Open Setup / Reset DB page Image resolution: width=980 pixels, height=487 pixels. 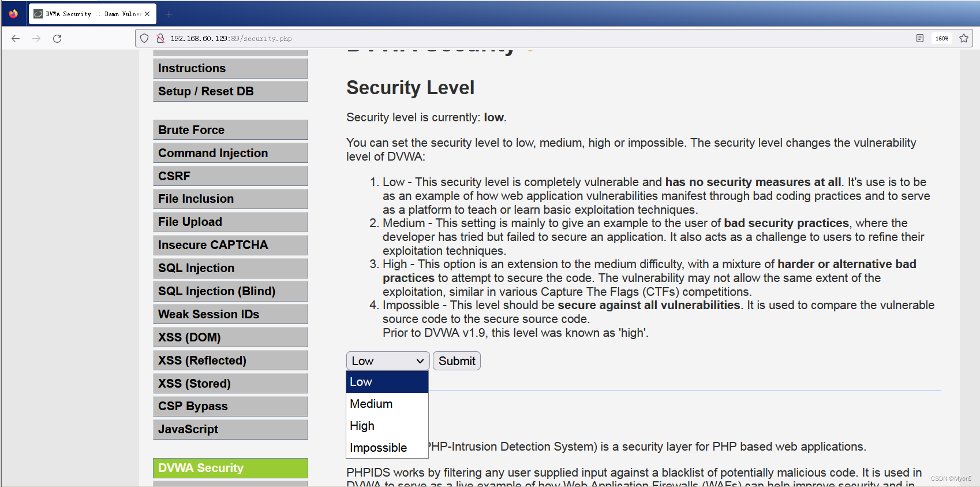pos(230,91)
